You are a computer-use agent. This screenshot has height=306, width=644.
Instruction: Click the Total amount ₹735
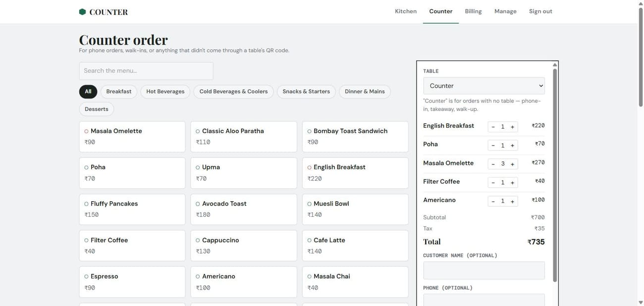pyautogui.click(x=536, y=242)
